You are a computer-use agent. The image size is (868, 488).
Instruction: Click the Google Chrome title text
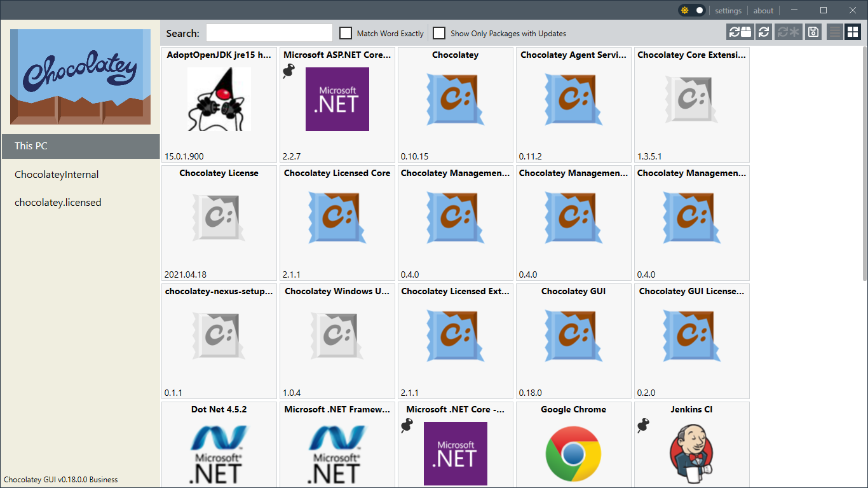pyautogui.click(x=574, y=410)
